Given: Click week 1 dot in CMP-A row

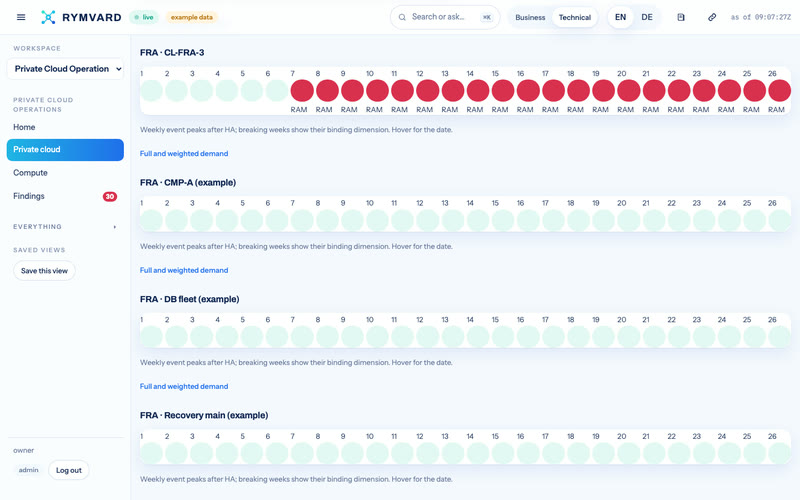Looking at the screenshot, I should [151, 220].
